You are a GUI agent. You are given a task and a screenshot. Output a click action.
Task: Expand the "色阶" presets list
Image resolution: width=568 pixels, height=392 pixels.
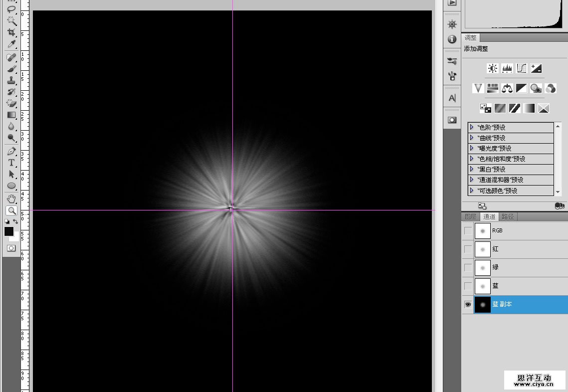pos(472,128)
